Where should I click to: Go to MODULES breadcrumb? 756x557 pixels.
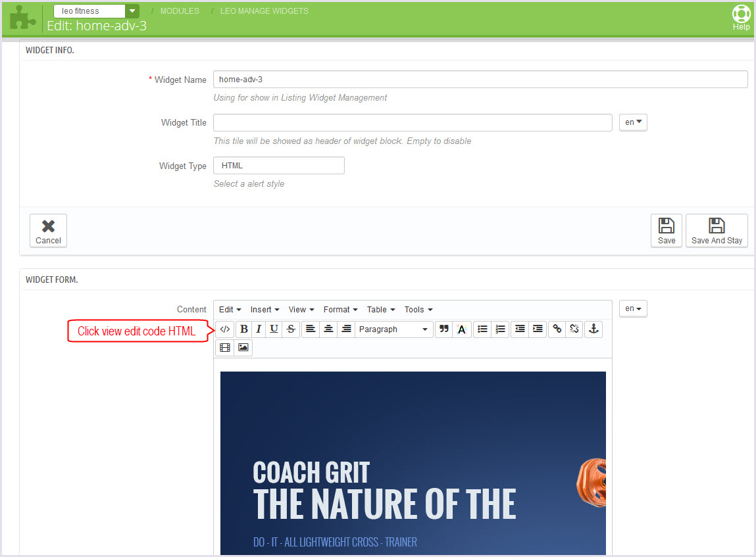(180, 11)
